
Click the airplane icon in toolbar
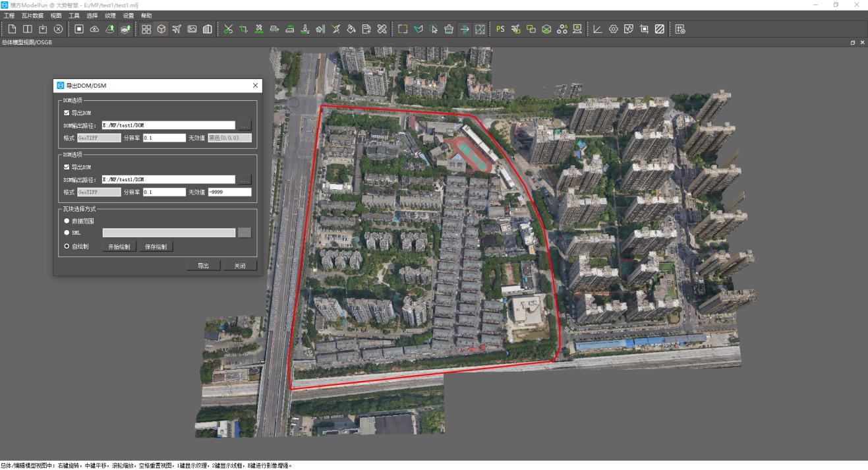coord(177,29)
